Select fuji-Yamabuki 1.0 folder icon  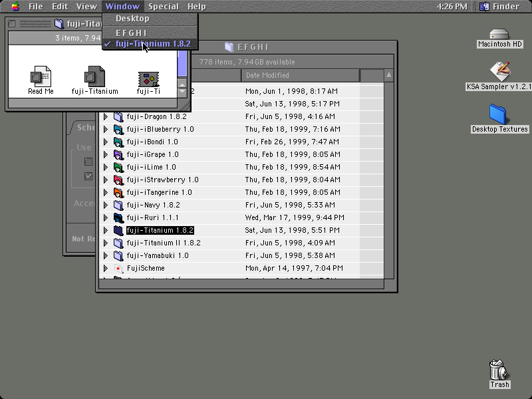[x=118, y=255]
